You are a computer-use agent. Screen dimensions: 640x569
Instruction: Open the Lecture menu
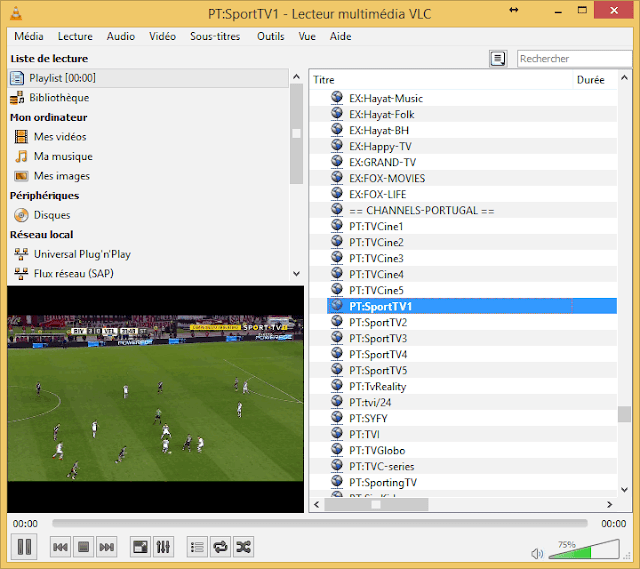[x=75, y=36]
